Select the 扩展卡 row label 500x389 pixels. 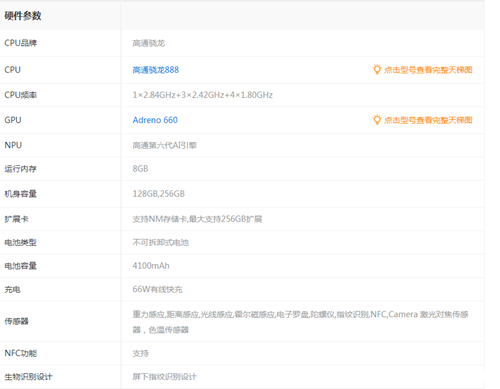point(16,219)
